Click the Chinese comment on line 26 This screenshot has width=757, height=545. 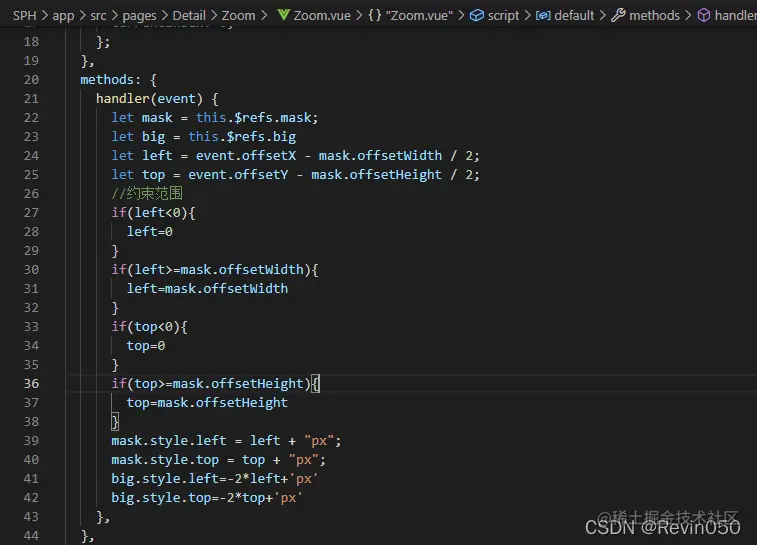coord(147,194)
